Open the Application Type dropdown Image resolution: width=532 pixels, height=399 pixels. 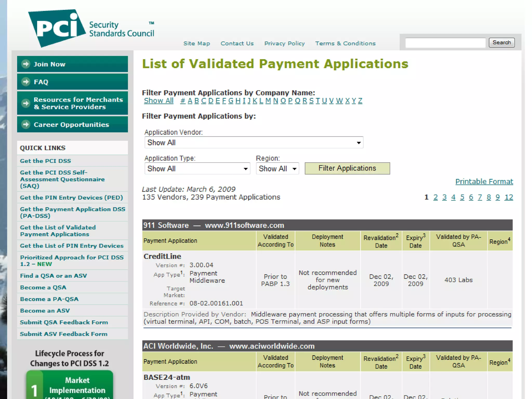pos(197,169)
